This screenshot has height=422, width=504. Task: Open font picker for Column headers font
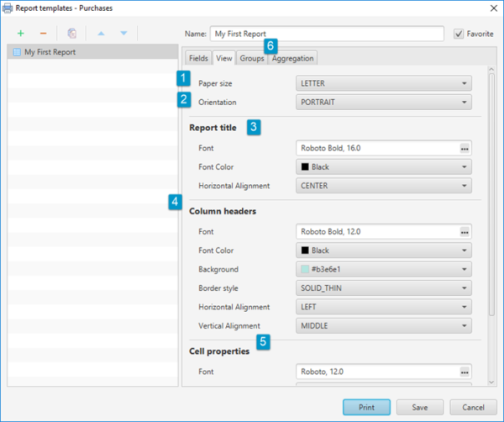point(465,232)
